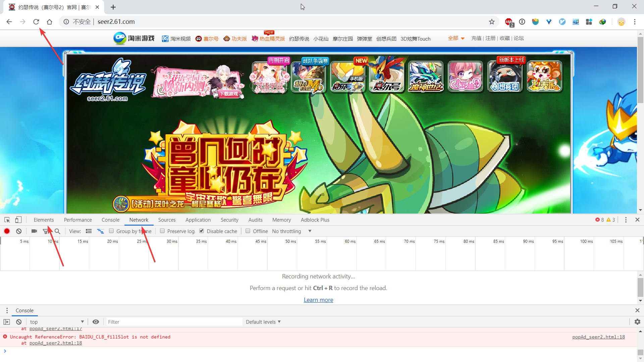Open the No throttling dropdown

click(291, 231)
